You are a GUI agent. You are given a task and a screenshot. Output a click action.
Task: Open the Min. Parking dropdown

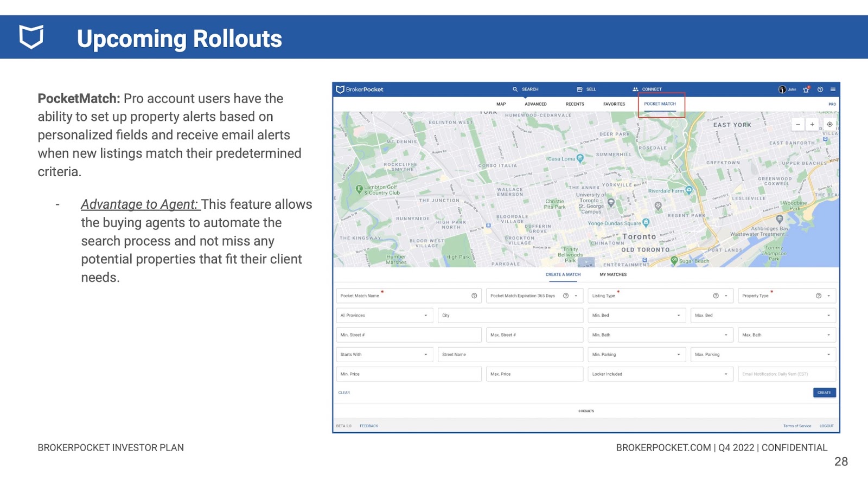[x=637, y=355]
